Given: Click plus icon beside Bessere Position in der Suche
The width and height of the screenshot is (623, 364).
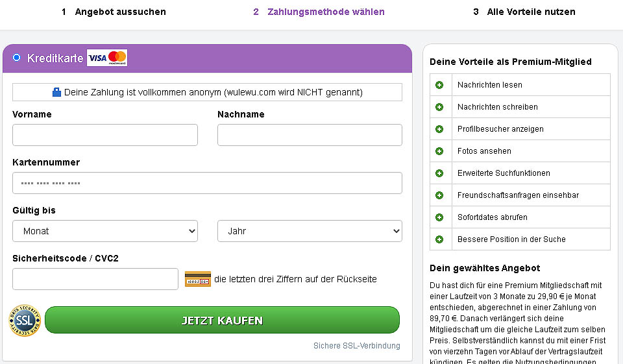Looking at the screenshot, I should coord(439,239).
